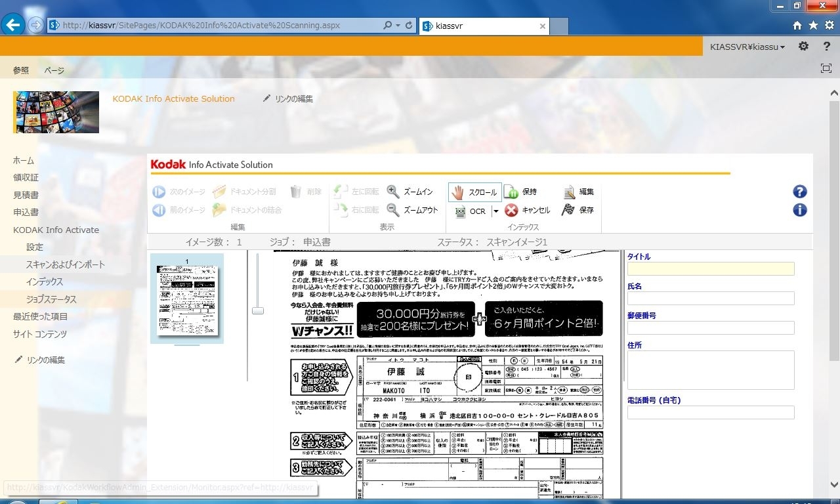Click the 氏名 input field
The image size is (840, 504).
[x=711, y=298]
